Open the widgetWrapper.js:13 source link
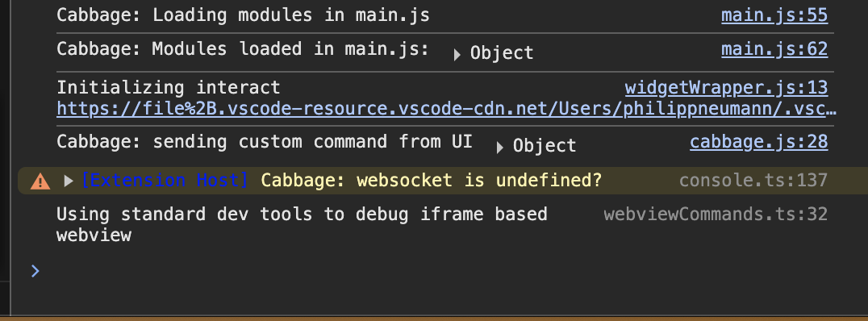The width and height of the screenshot is (868, 321). [x=726, y=87]
